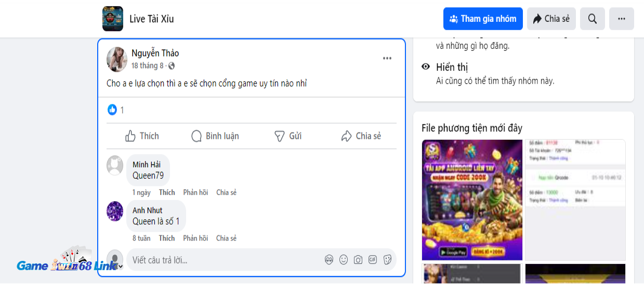Click the blue like reaction count icon
This screenshot has width=644, height=291.
(112, 110)
